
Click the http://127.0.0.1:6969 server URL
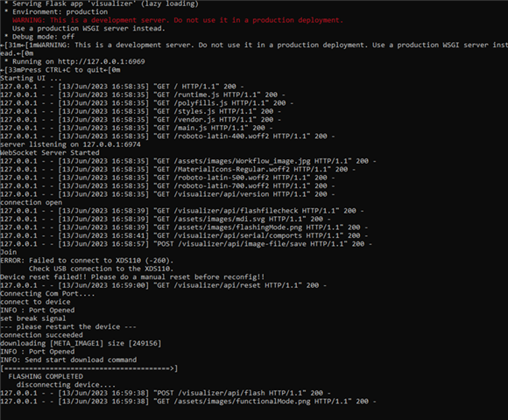point(101,61)
